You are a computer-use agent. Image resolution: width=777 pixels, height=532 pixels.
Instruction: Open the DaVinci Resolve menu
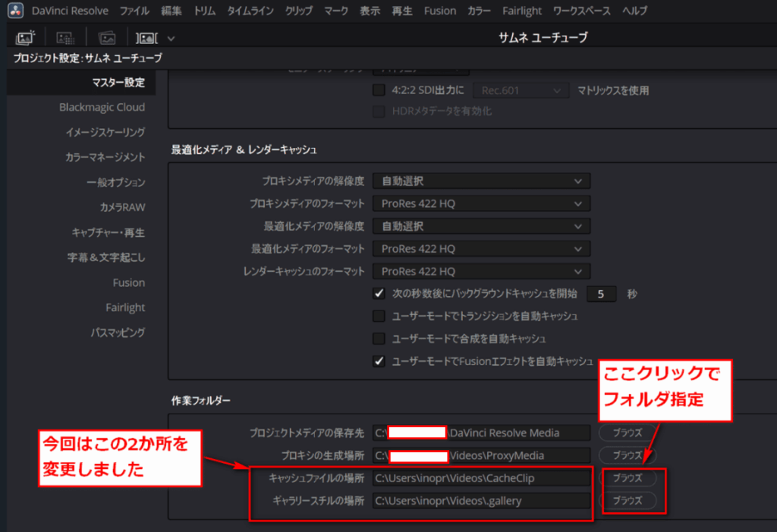70,11
